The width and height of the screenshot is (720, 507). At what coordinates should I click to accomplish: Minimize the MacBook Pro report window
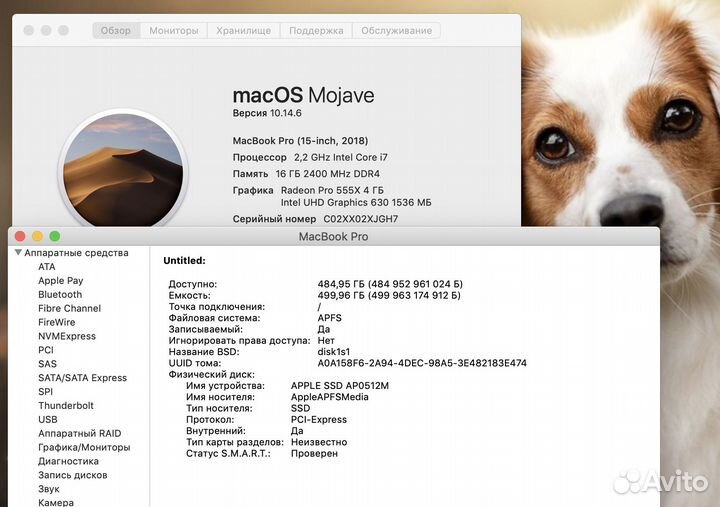(x=38, y=236)
